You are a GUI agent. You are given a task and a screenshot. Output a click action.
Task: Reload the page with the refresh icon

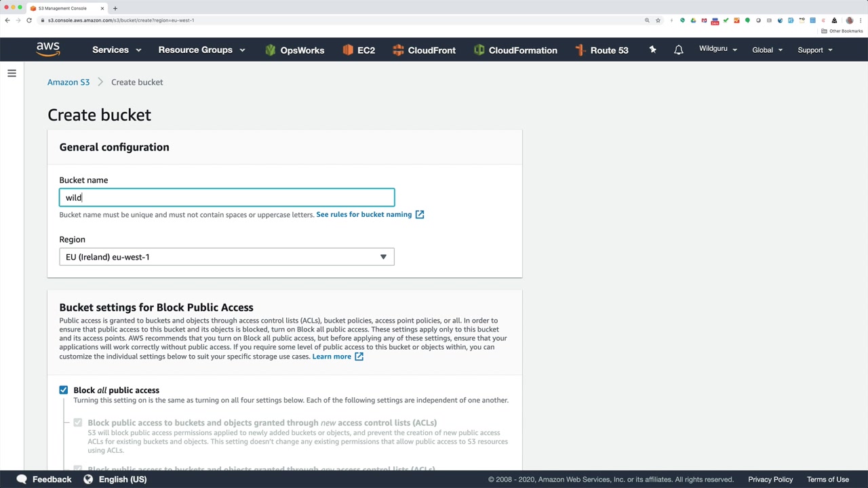coord(29,20)
